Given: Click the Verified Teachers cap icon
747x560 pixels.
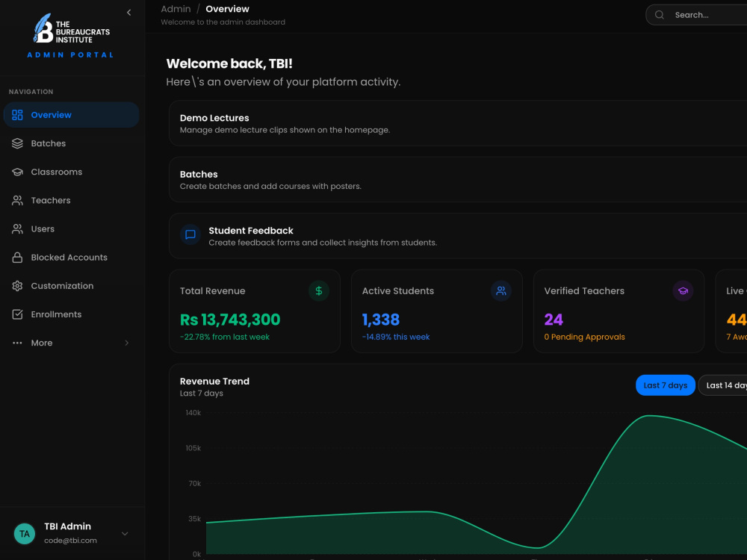Looking at the screenshot, I should click(x=684, y=290).
